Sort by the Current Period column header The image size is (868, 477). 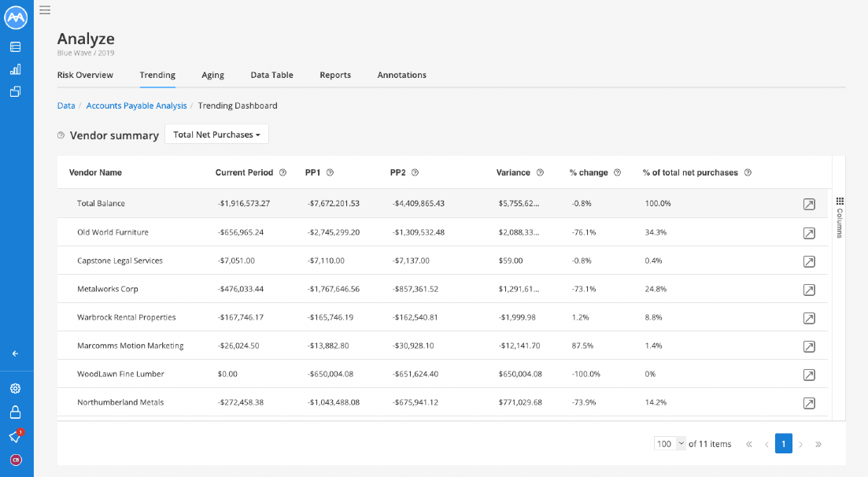(x=244, y=173)
